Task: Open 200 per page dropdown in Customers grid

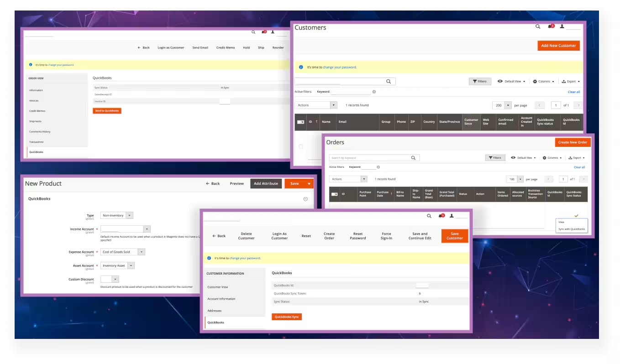Action: (502, 105)
